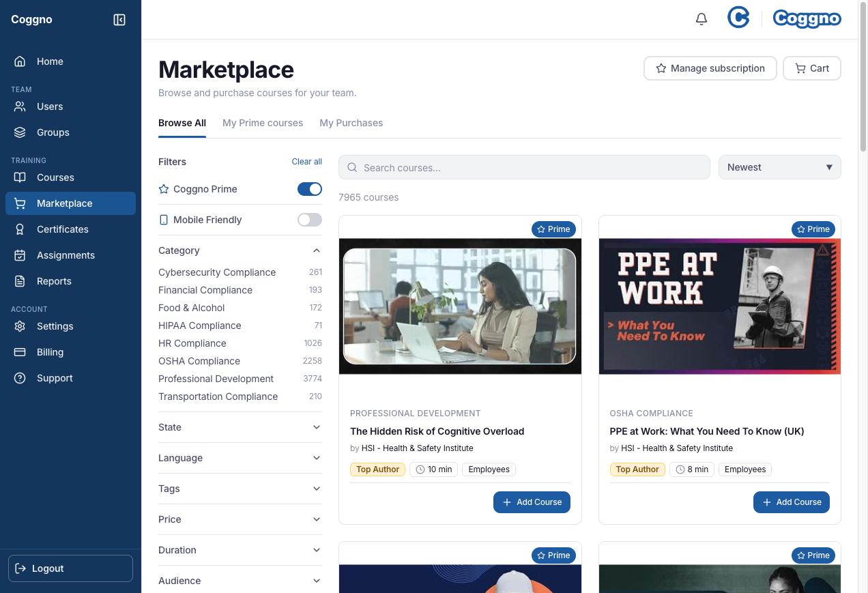Click the Billing card icon
The height and width of the screenshot is (593, 868).
tap(20, 352)
